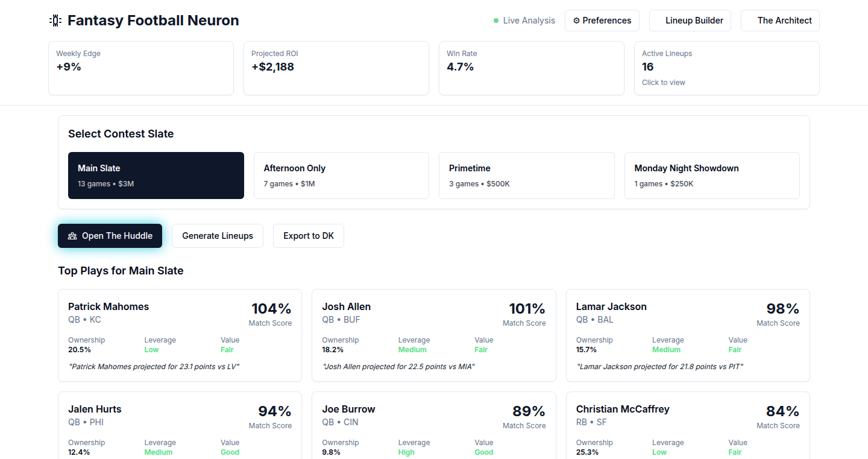The image size is (868, 459).
Task: Click Mahomes 20.5% ownership value
Action: pos(80,350)
